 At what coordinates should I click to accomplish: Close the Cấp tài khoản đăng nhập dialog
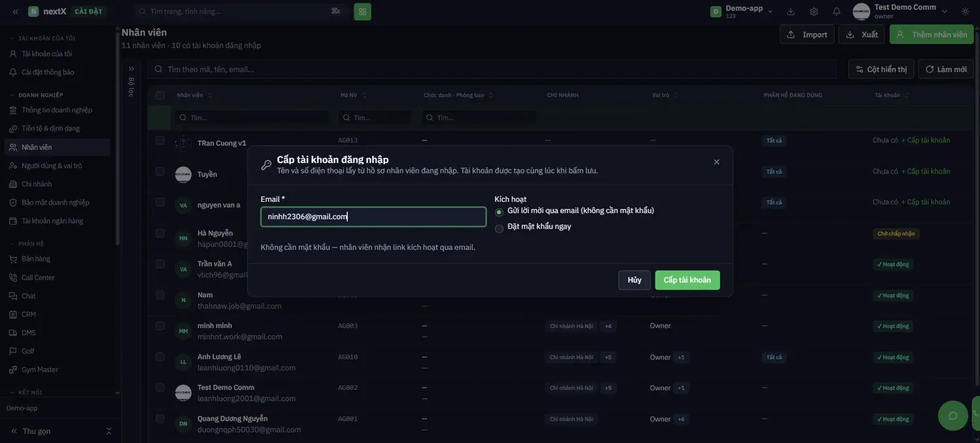point(717,162)
